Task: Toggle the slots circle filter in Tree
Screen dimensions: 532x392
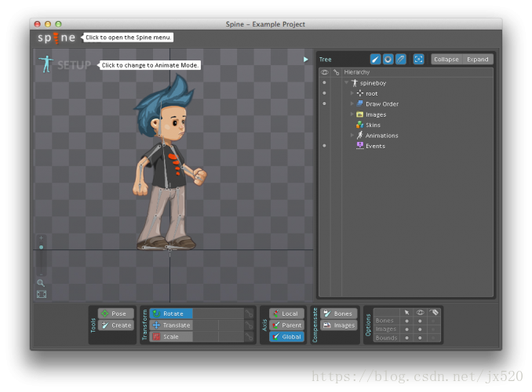Action: coord(388,60)
